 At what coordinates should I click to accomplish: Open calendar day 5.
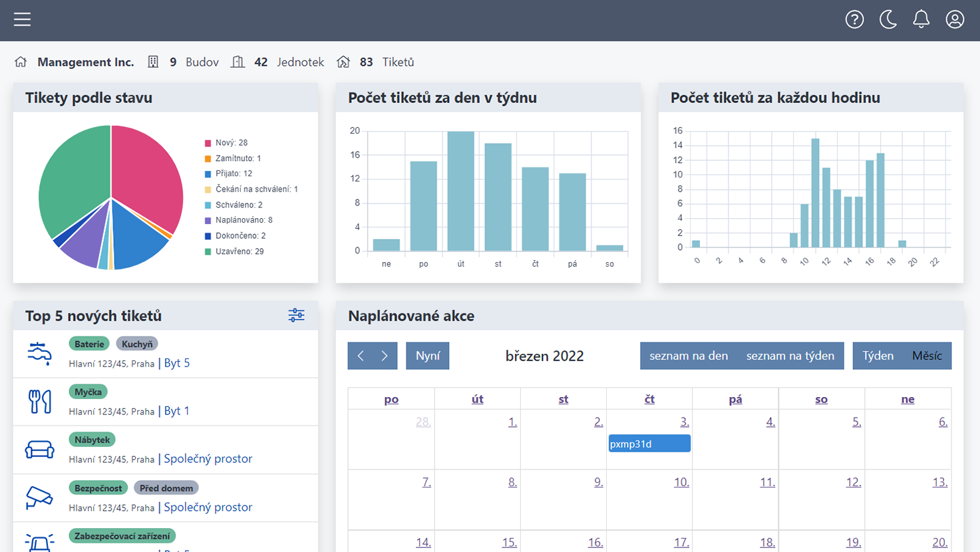pyautogui.click(x=856, y=422)
